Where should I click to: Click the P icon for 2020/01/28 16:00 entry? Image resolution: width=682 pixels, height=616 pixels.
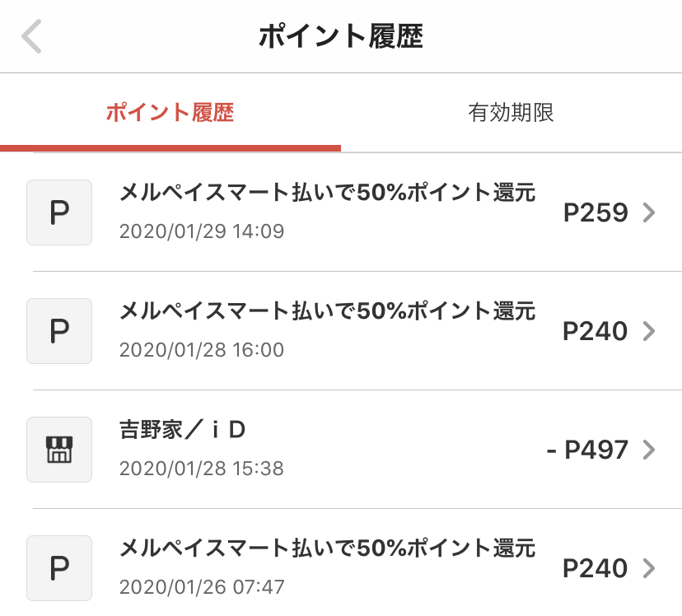click(x=59, y=331)
